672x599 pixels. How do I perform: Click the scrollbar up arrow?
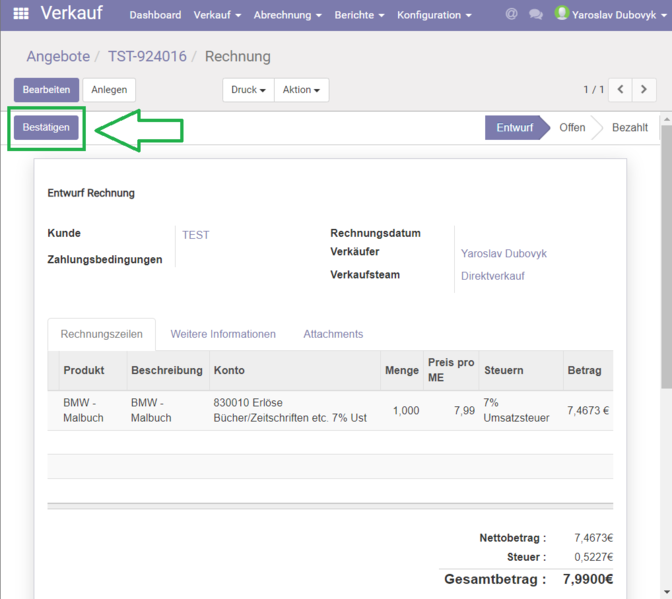(667, 119)
